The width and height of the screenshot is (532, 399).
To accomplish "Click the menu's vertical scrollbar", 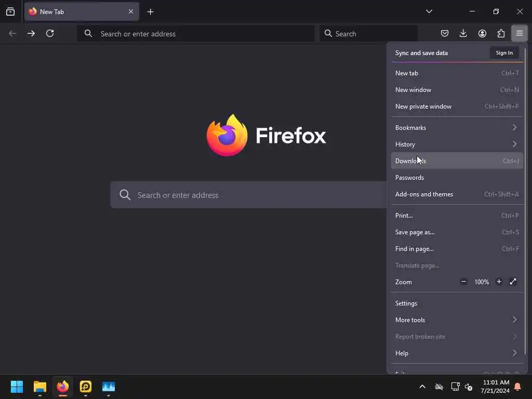I will tap(526, 200).
